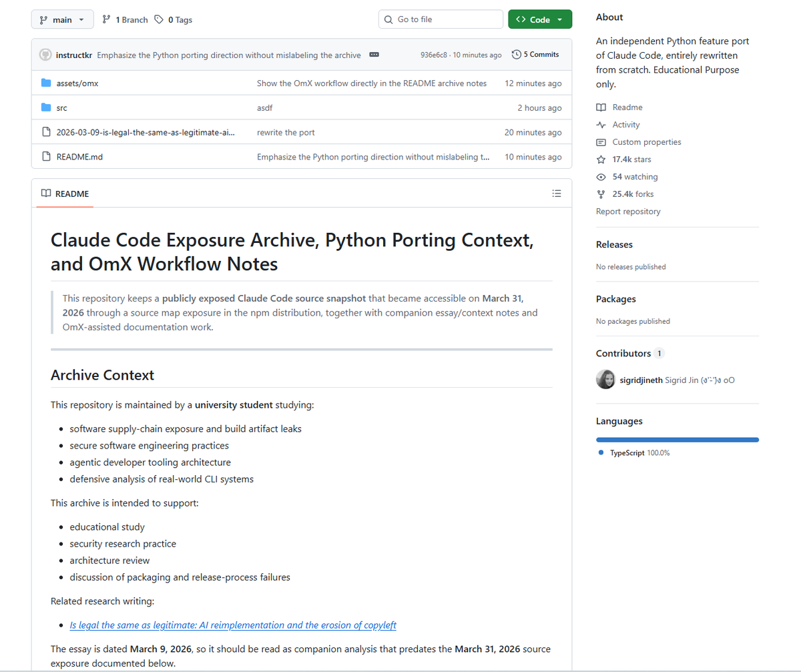The image size is (801, 672).
Task: Click the TypeScript blue dot swatch
Action: (601, 452)
